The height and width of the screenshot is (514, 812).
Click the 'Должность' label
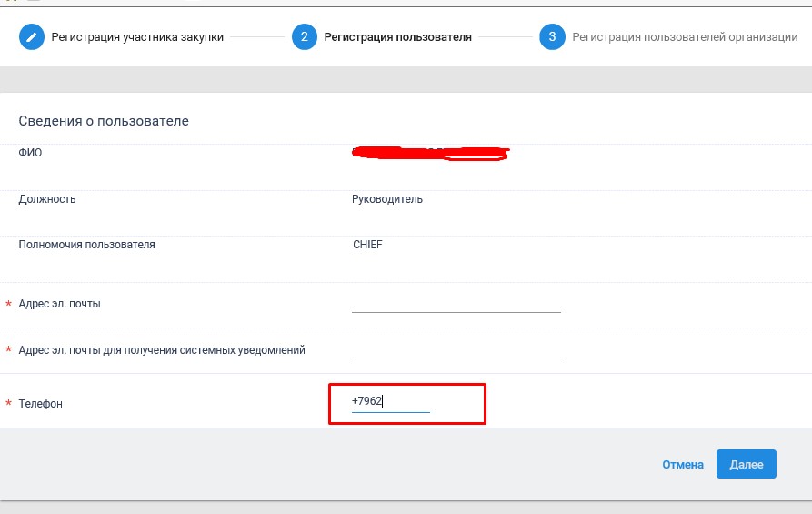(x=47, y=199)
